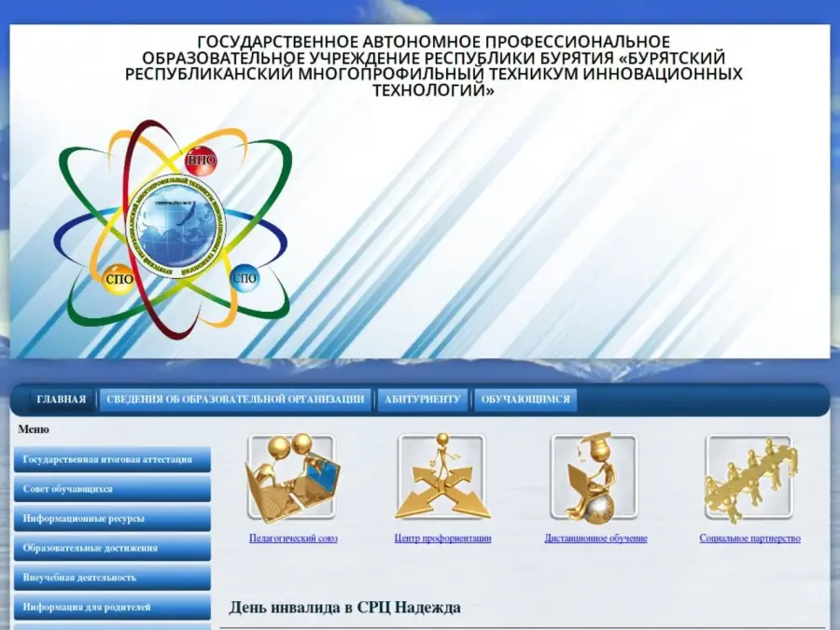840x630 pixels.
Task: Go to the АБИТУРИЕНТУ menu item
Action: click(x=422, y=399)
